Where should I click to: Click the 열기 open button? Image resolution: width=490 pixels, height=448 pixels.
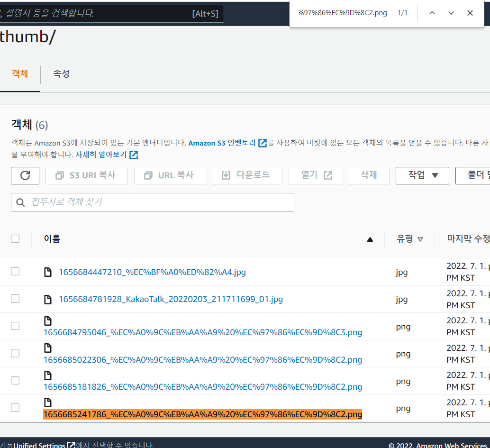[315, 175]
